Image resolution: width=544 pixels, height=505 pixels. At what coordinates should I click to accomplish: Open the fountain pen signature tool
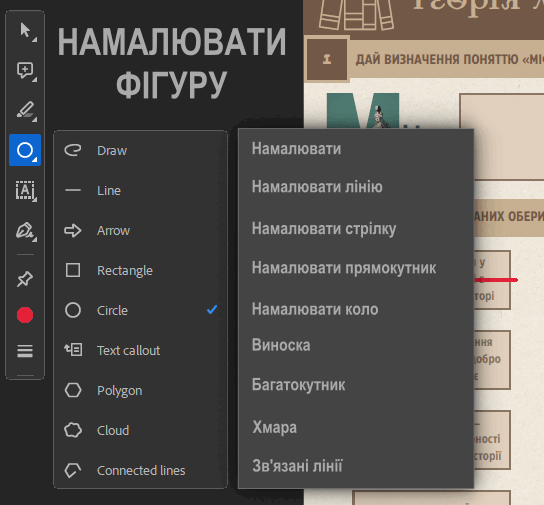pyautogui.click(x=25, y=230)
